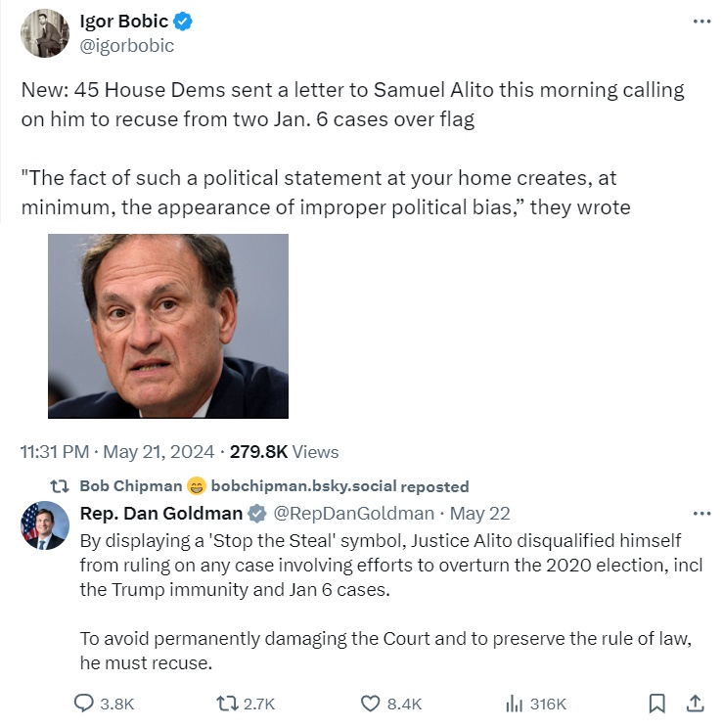
Task: Open Rep. Dan Goldman's profile picture
Action: pyautogui.click(x=45, y=525)
